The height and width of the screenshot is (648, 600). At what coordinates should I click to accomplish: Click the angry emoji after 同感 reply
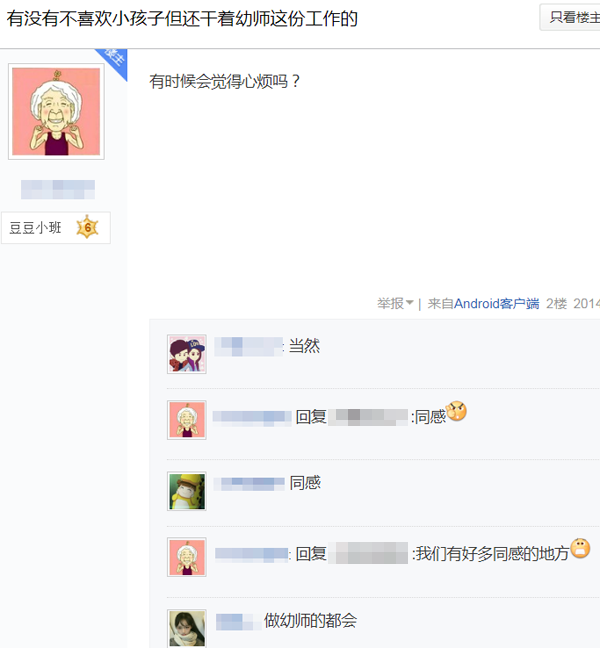(457, 412)
